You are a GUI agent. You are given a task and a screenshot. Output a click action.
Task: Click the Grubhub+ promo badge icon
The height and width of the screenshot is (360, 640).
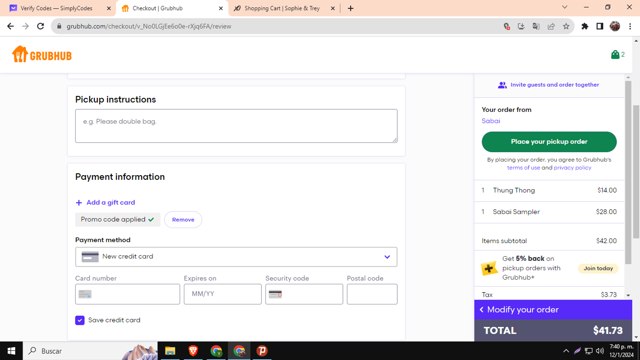click(x=489, y=268)
